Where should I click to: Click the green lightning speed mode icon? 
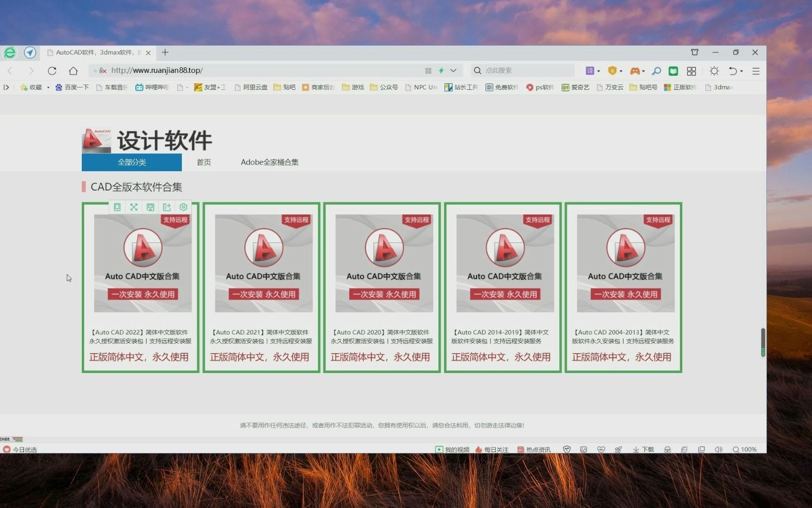pos(441,71)
